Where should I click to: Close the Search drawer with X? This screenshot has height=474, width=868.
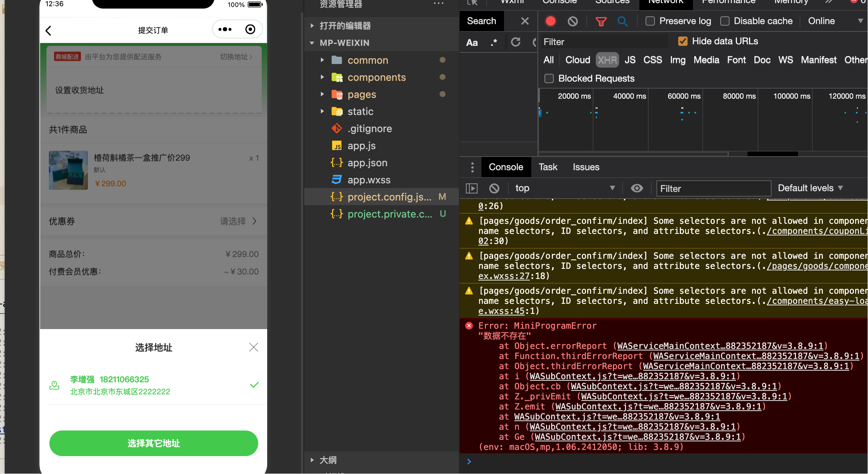tap(525, 21)
